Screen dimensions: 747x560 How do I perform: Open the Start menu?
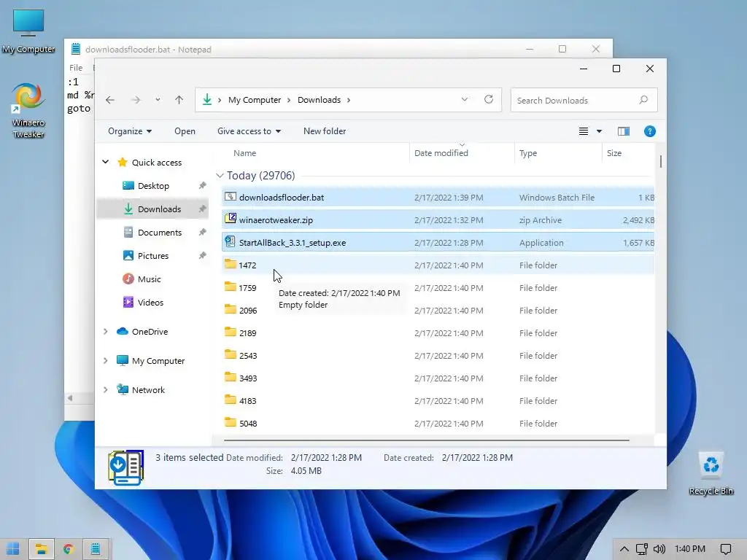coord(13,548)
